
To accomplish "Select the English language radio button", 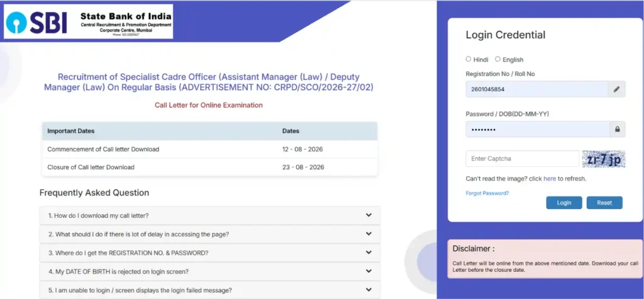I will (498, 59).
